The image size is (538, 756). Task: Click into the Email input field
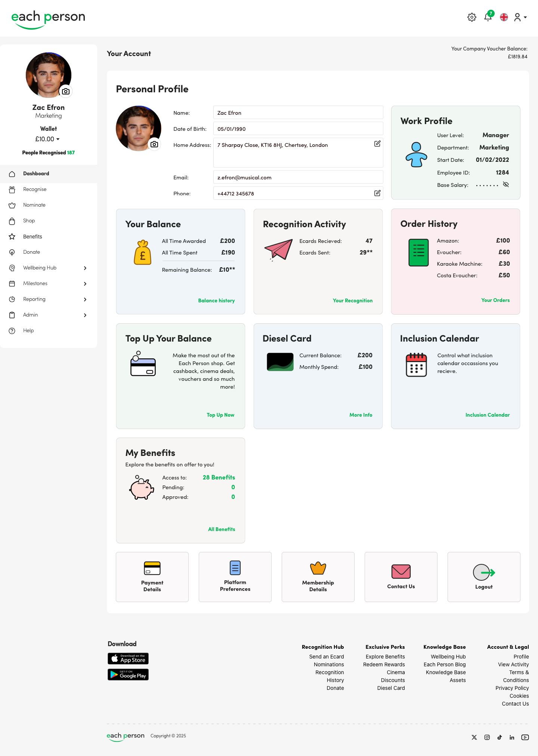point(298,178)
